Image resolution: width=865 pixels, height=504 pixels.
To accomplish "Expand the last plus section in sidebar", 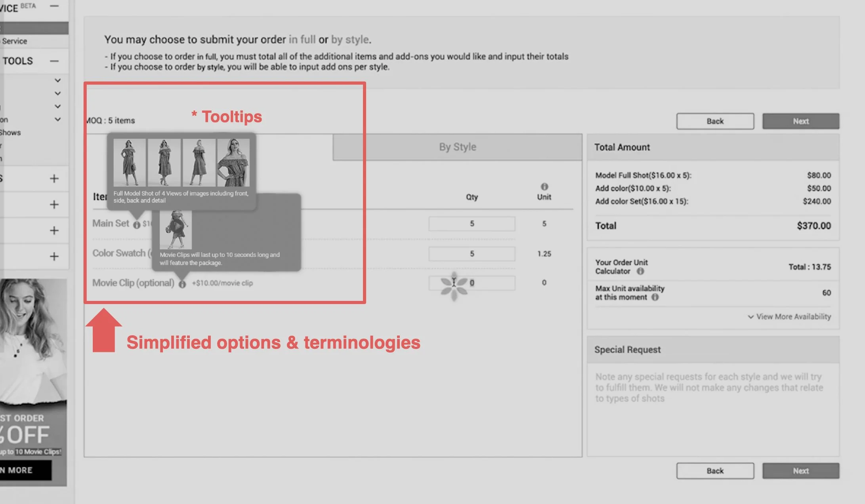I will point(54,257).
